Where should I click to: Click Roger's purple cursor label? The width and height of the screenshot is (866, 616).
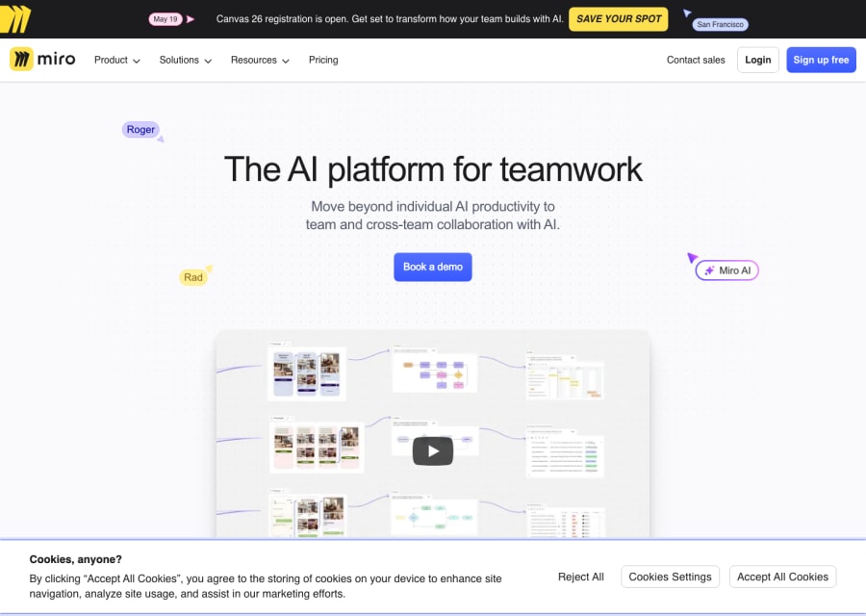140,129
